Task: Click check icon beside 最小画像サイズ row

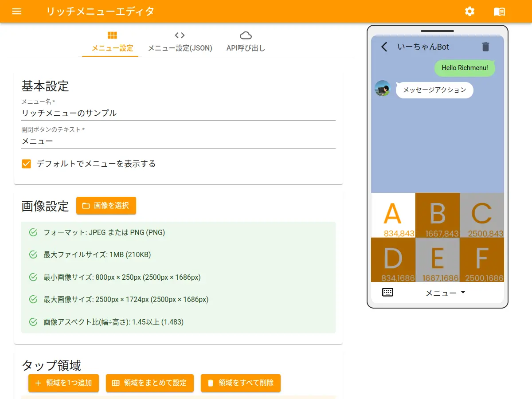Action: tap(33, 277)
